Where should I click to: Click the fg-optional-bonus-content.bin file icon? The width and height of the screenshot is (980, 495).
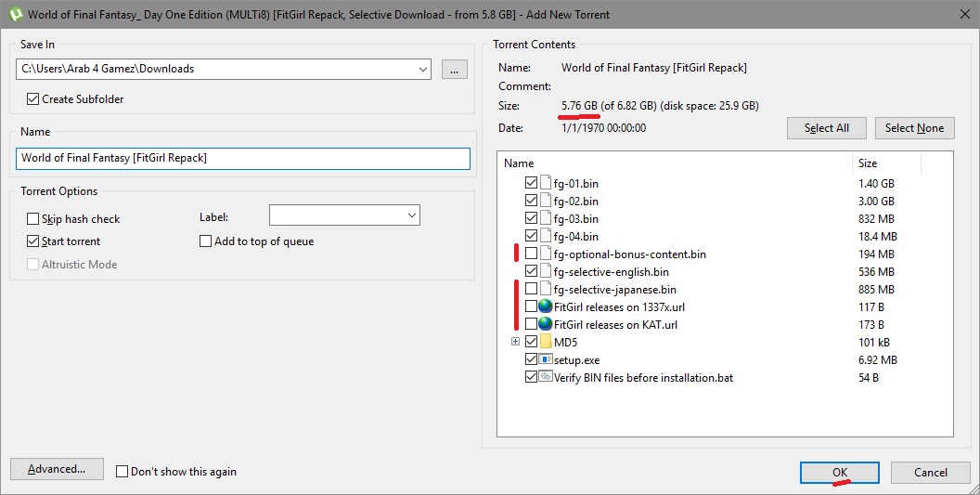click(x=546, y=254)
